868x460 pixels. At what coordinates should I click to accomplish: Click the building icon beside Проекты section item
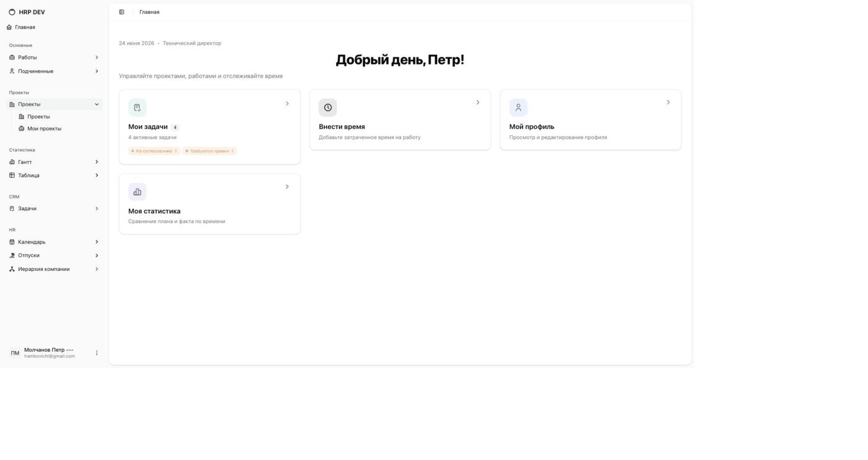(x=12, y=104)
